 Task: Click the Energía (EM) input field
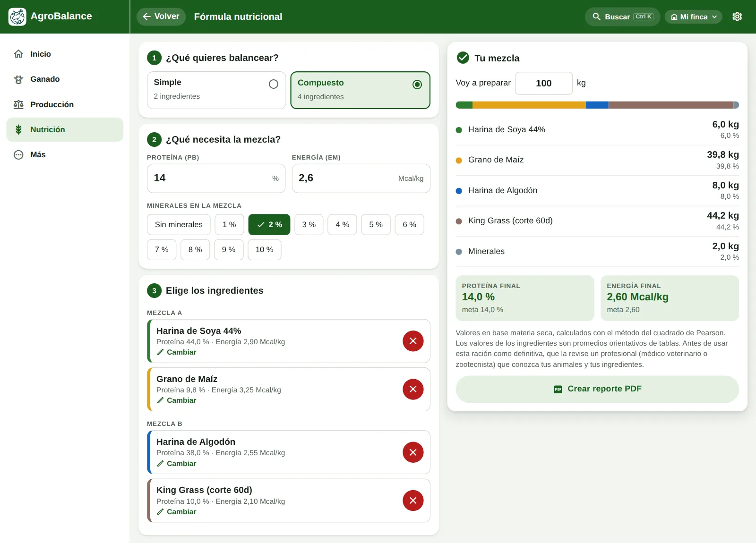(361, 178)
